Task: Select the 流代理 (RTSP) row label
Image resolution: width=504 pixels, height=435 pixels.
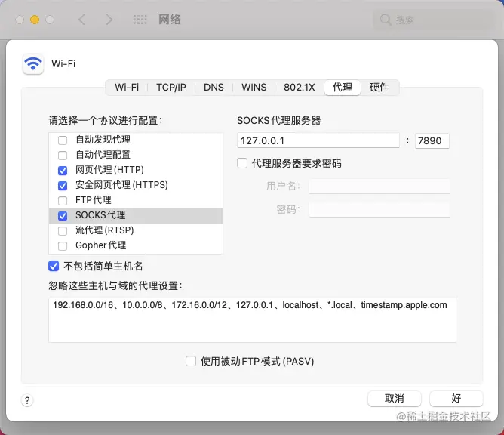Action: click(105, 230)
